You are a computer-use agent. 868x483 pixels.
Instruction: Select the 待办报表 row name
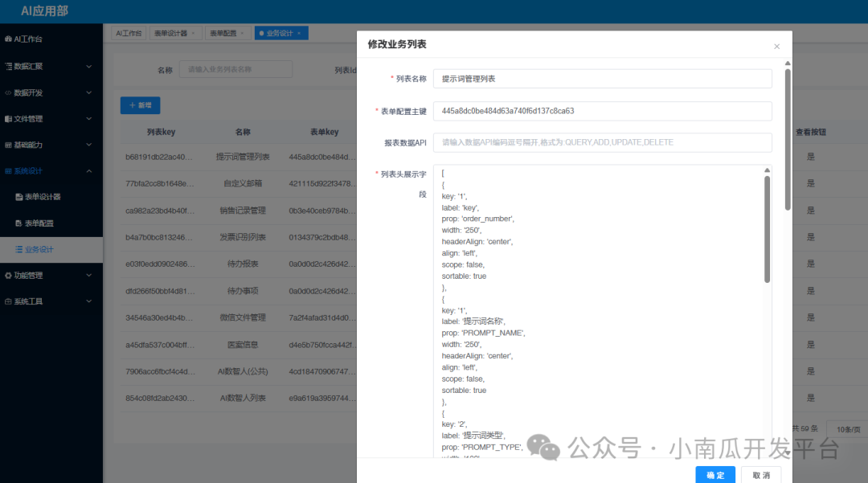click(x=243, y=264)
